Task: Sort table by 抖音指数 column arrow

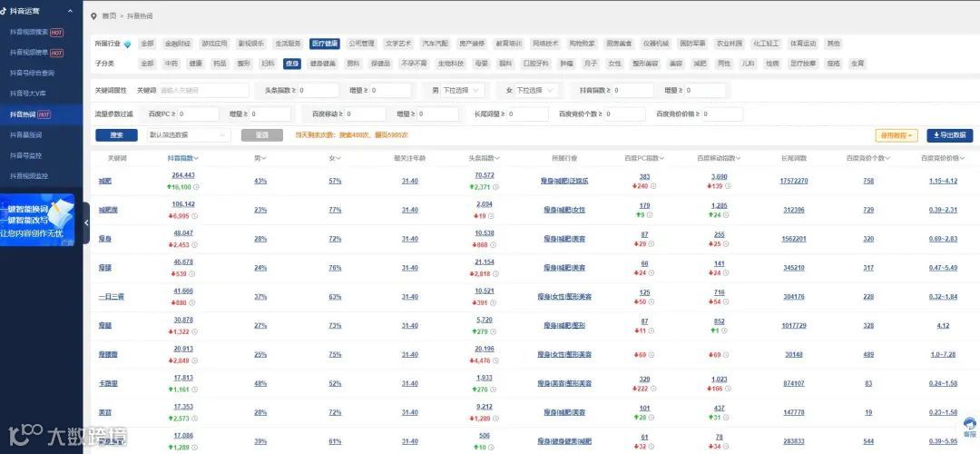Action: click(196, 159)
